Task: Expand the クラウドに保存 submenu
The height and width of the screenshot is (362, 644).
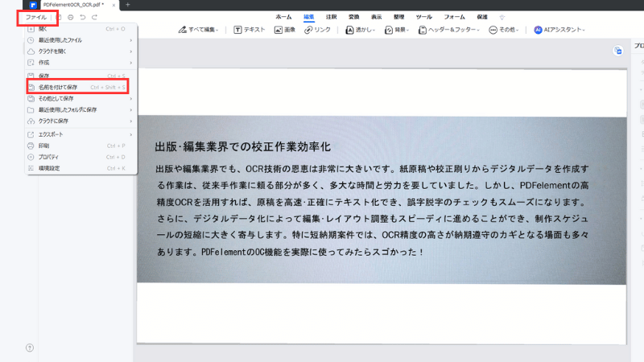Action: pyautogui.click(x=81, y=121)
